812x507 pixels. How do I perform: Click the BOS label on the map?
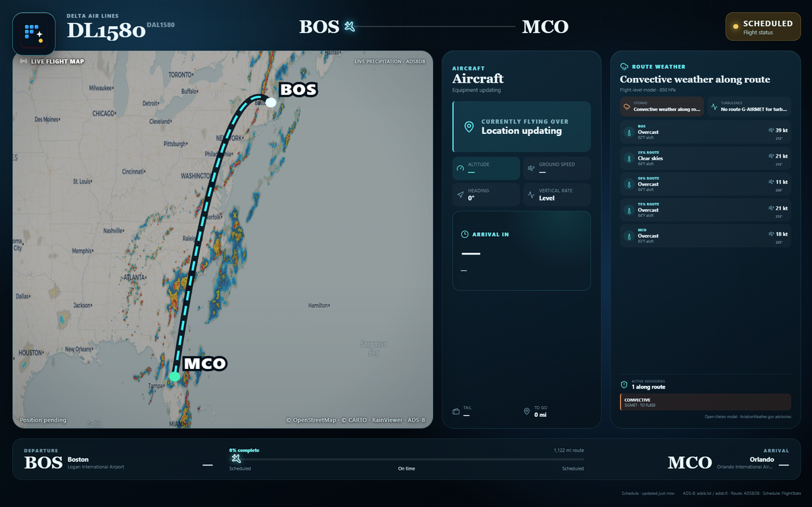tap(298, 89)
